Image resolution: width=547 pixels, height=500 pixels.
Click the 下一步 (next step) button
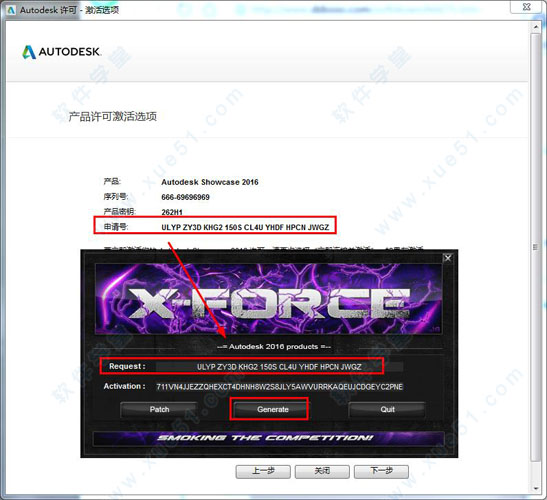[x=381, y=471]
